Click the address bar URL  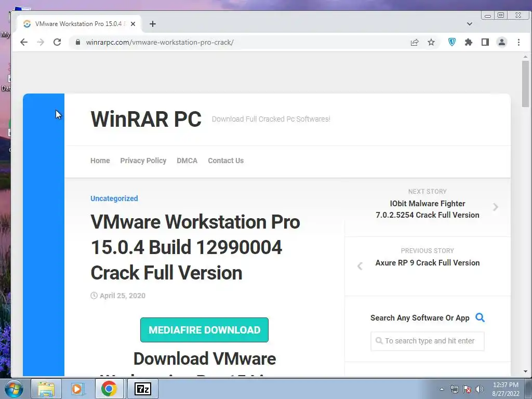[159, 42]
